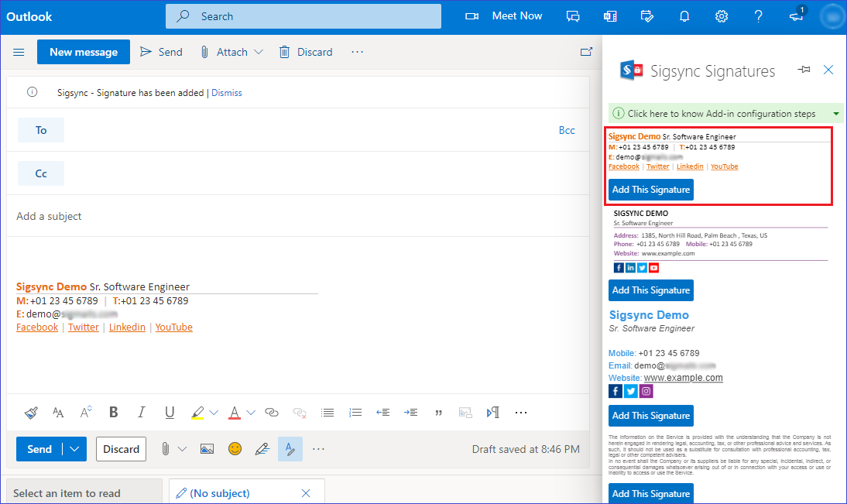Toggle the bulleted list formatting
Viewport: 847px width, 504px height.
point(327,413)
